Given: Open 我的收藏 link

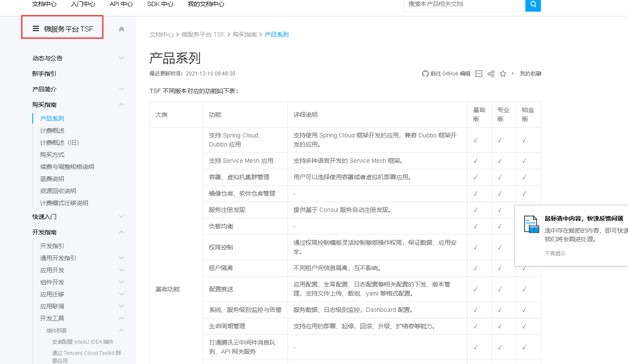Looking at the screenshot, I should click(531, 74).
